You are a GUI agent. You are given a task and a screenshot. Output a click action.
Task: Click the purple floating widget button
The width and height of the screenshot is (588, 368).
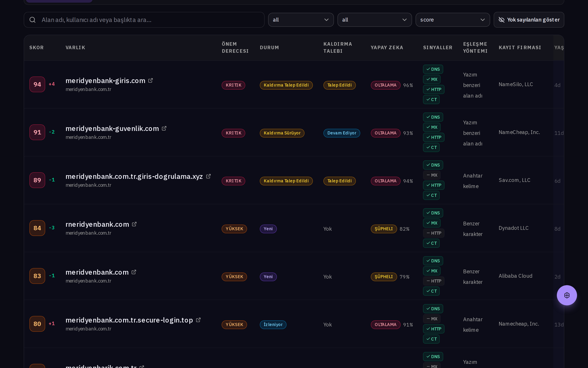point(567,295)
